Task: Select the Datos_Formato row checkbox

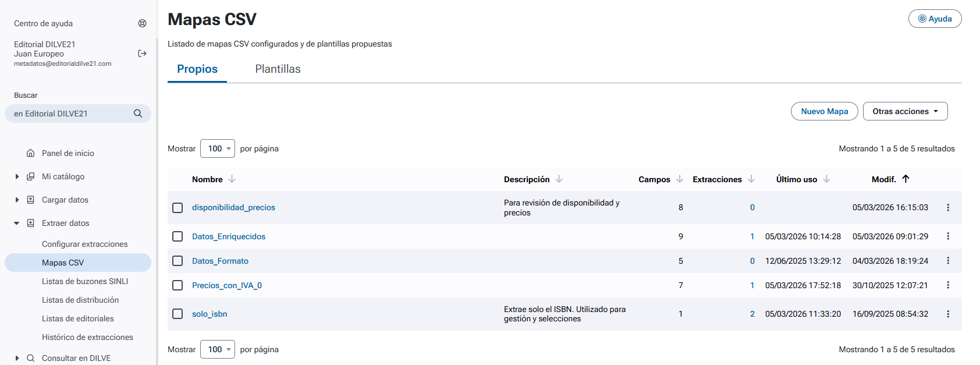Action: click(177, 261)
